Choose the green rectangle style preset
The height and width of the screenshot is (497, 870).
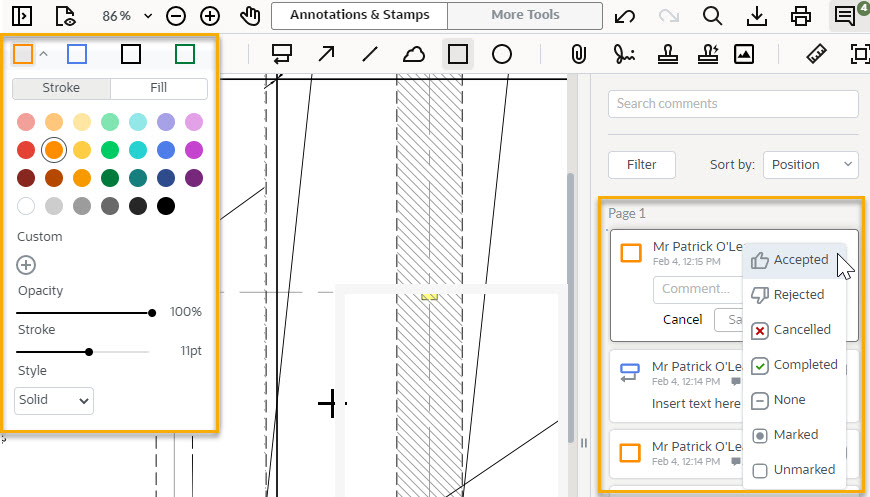185,54
